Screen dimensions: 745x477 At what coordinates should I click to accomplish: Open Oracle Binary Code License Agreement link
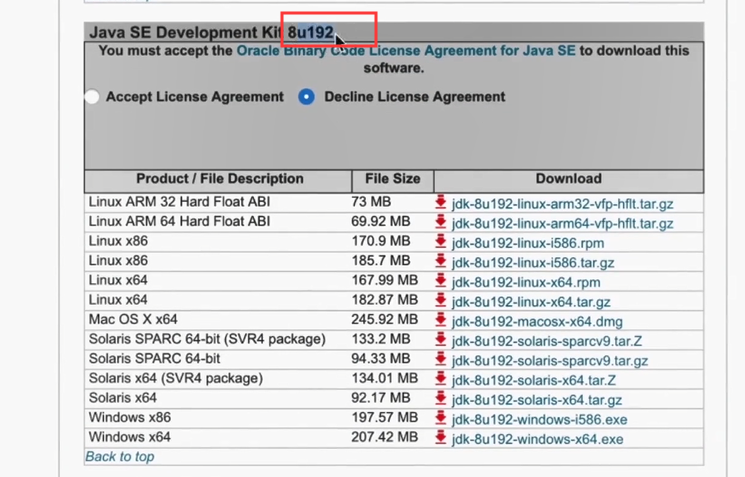406,51
